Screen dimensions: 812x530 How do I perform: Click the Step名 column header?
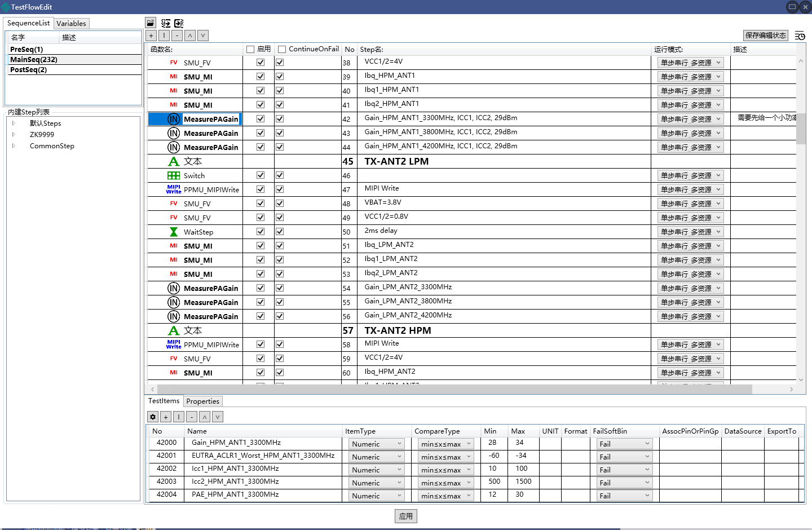(372, 50)
